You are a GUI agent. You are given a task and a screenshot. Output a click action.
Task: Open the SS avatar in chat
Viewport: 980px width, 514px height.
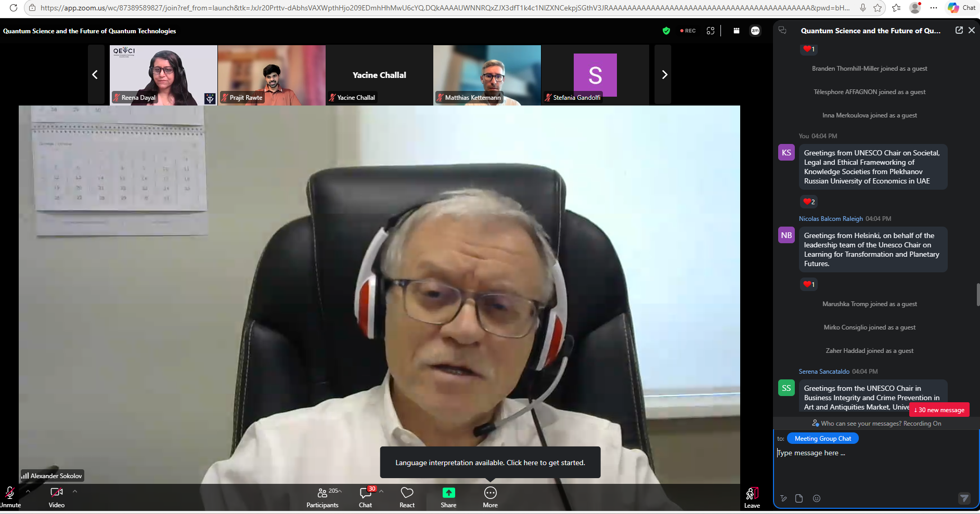click(x=786, y=388)
